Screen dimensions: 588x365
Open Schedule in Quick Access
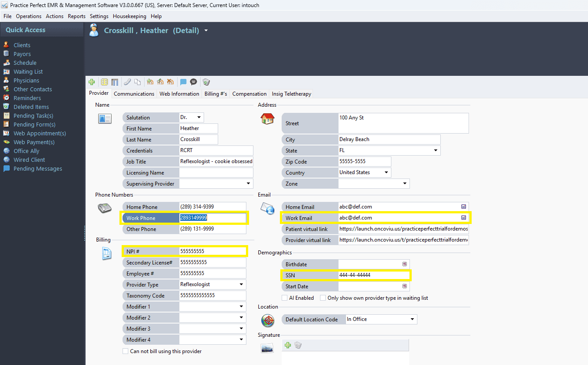[25, 63]
